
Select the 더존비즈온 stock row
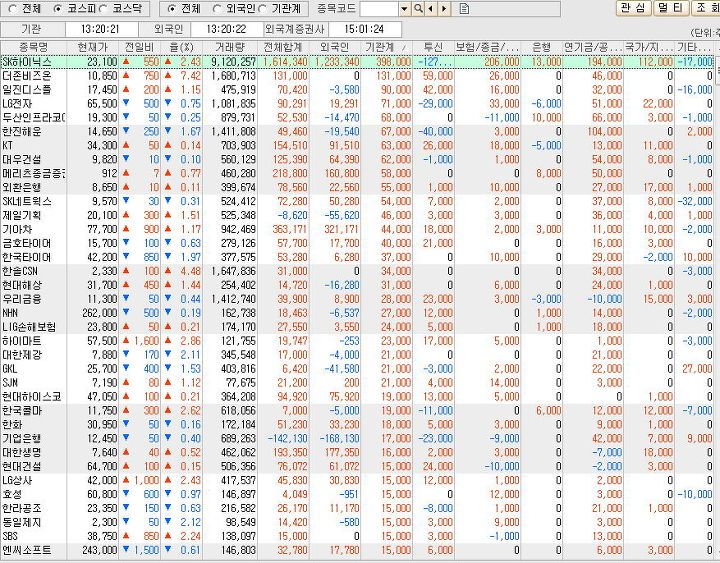(x=357, y=76)
